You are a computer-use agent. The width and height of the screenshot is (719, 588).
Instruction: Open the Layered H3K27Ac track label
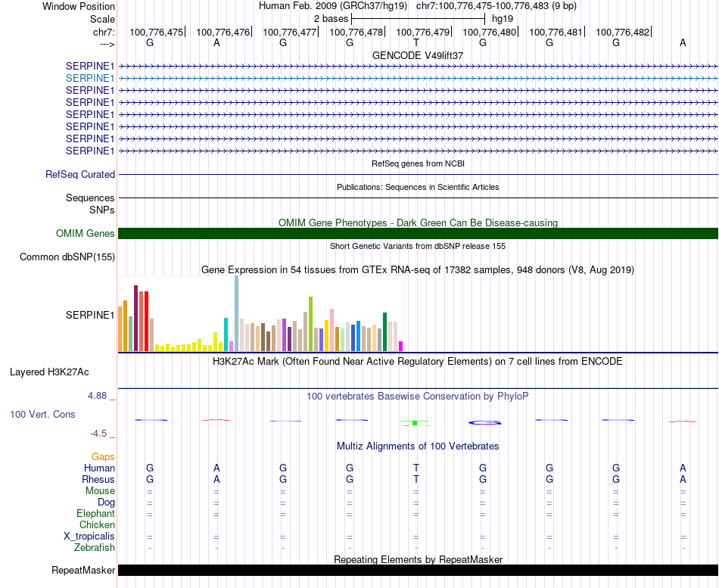coord(49,372)
